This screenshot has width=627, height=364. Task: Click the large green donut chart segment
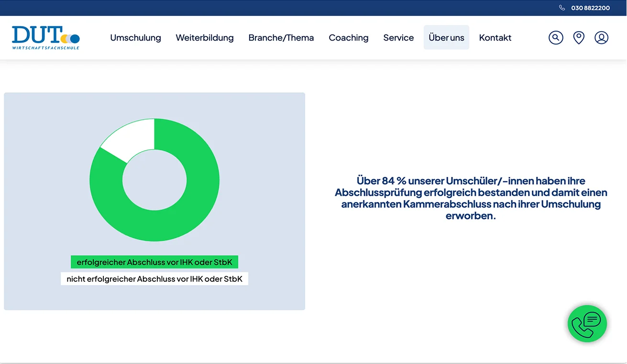point(191,206)
